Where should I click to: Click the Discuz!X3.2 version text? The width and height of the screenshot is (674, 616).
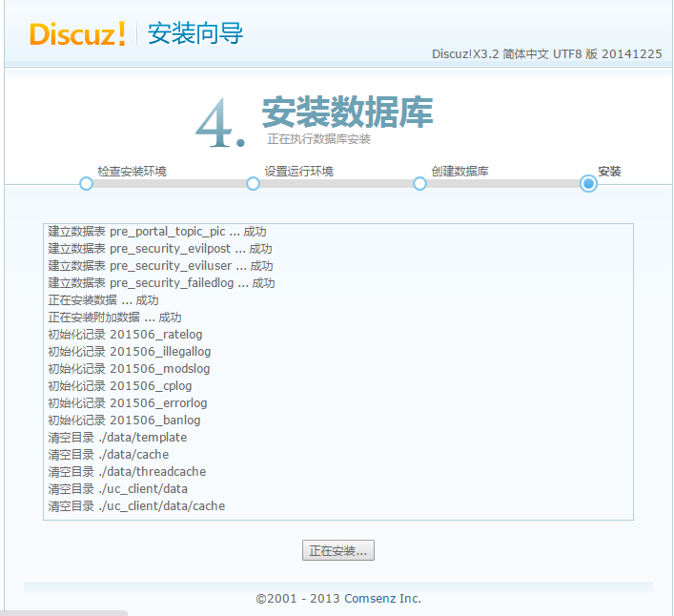(546, 54)
